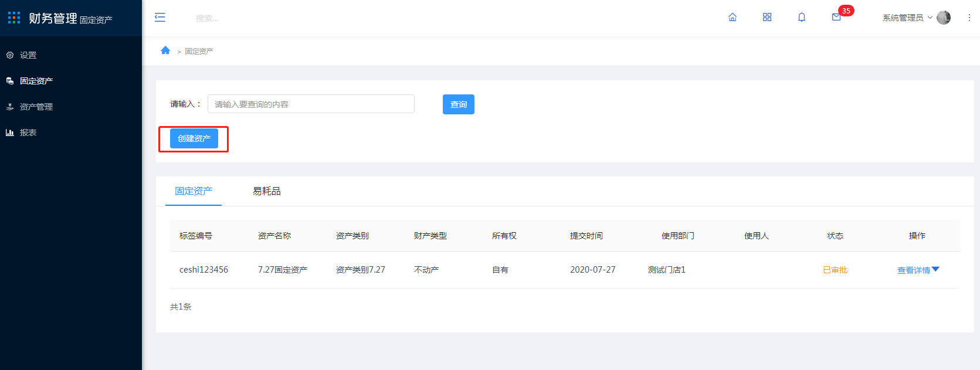Click the 使用部门 column header
The image size is (980, 370).
point(678,236)
